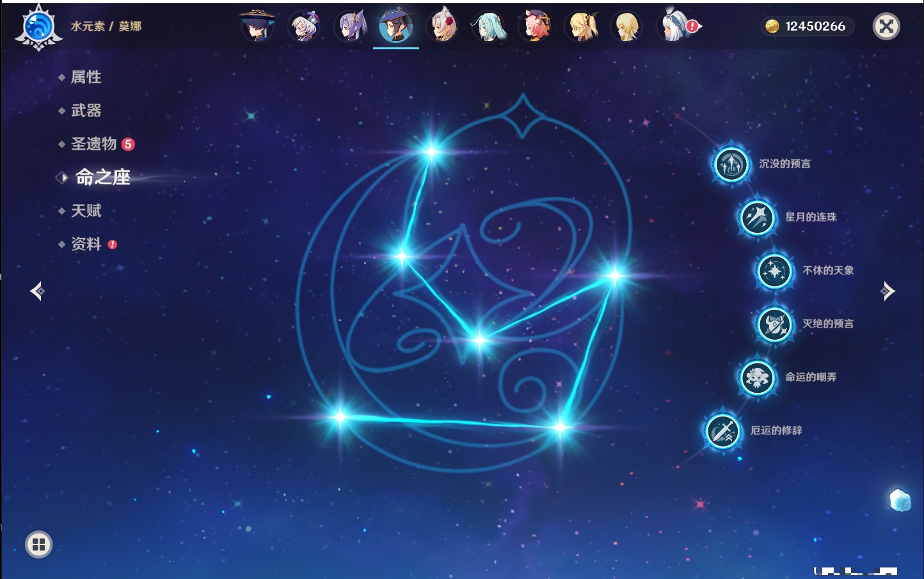Click the 沉没的预言 label

[785, 164]
